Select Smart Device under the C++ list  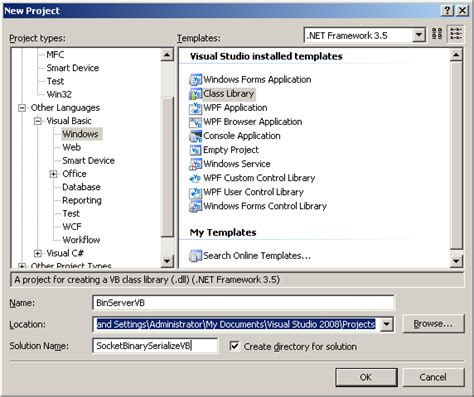(x=73, y=68)
